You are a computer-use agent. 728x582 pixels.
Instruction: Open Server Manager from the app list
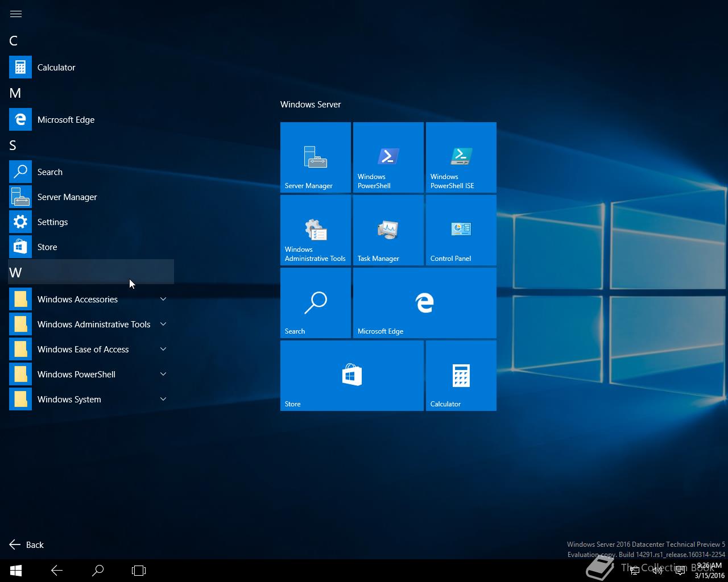pos(91,197)
